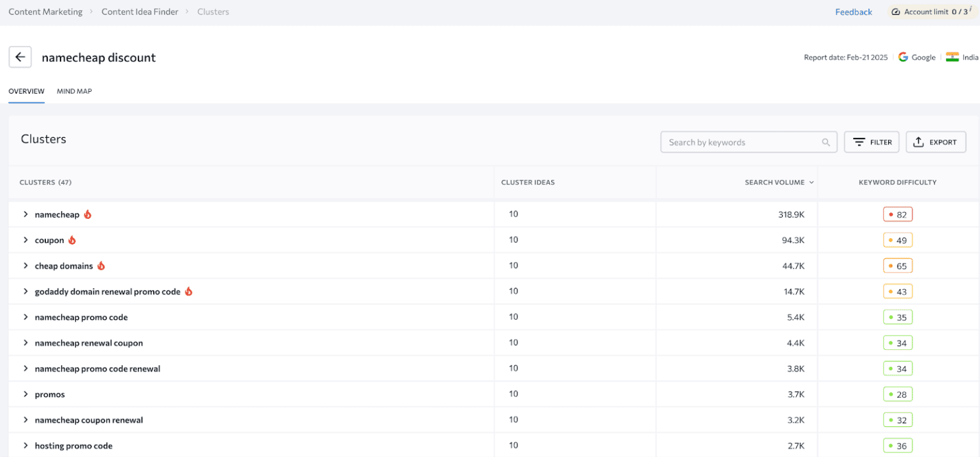Click fire icon on godaddy domain renewal row
This screenshot has height=457, width=980.
click(x=188, y=291)
